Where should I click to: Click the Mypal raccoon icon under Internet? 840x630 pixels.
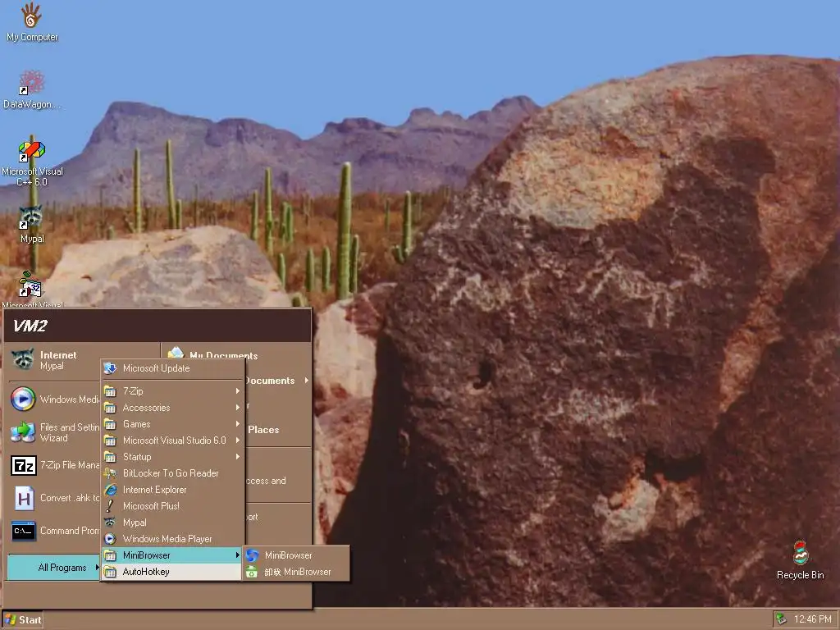point(23,359)
